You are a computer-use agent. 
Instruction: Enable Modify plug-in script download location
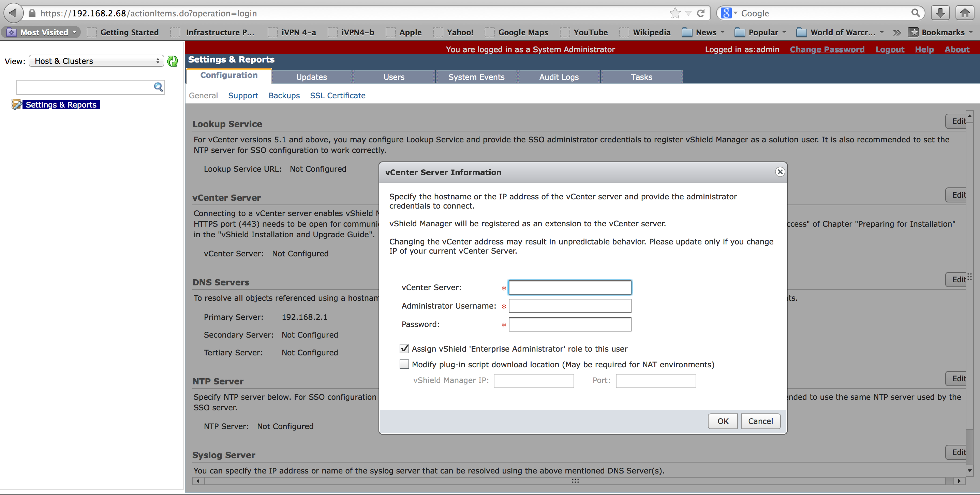[x=404, y=364]
